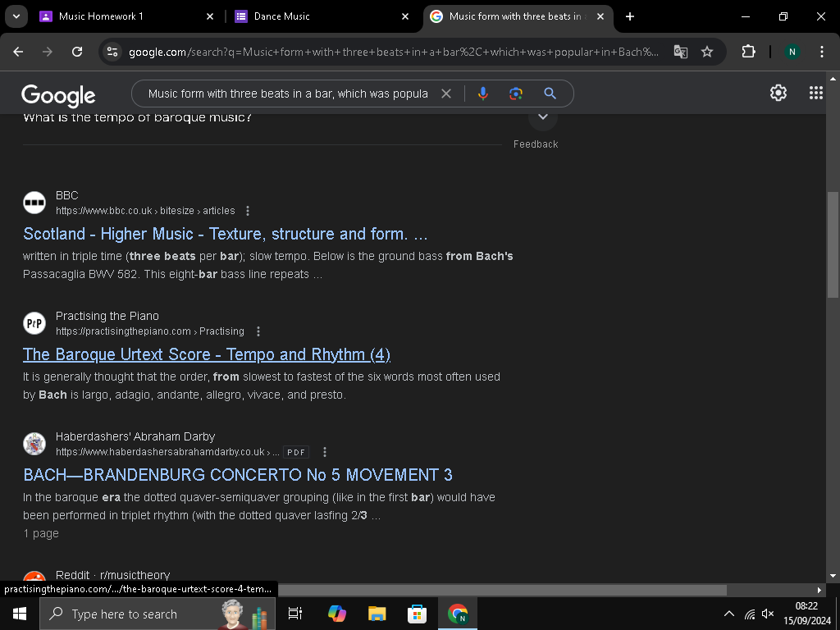The height and width of the screenshot is (630, 840).
Task: Click the browser forward arrow
Action: [48, 52]
